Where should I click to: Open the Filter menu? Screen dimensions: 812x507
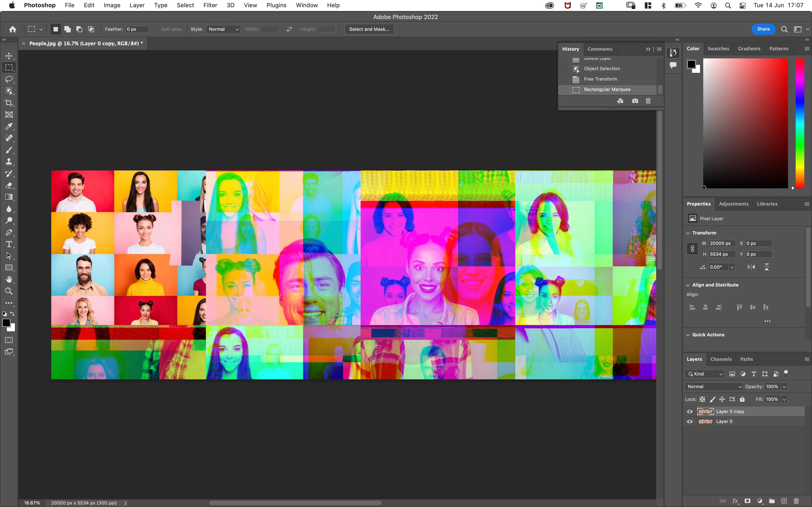point(210,5)
